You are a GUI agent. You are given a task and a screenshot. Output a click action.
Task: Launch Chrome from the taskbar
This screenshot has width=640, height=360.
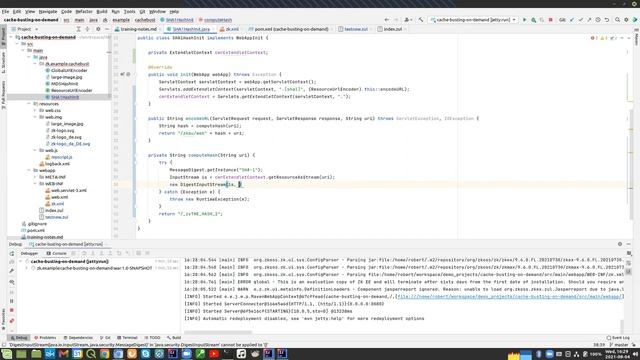[104, 354]
